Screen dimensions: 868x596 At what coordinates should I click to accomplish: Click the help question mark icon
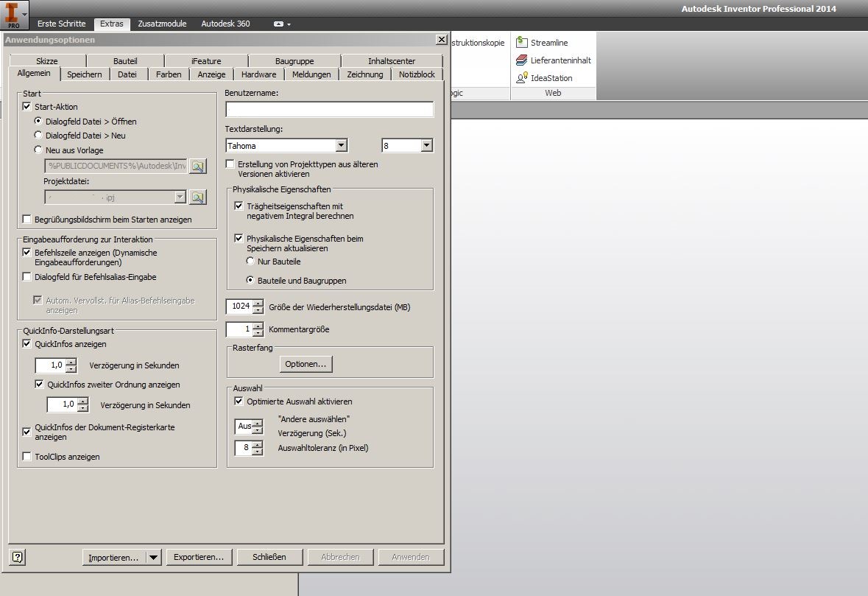(18, 557)
